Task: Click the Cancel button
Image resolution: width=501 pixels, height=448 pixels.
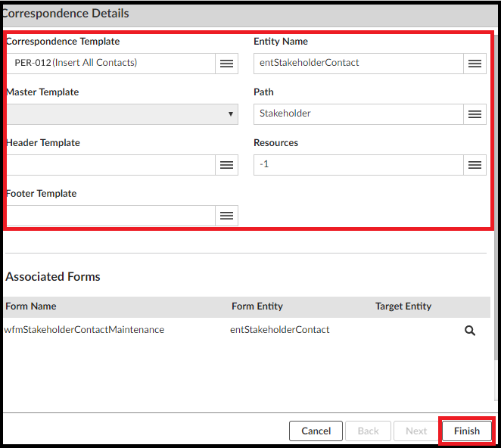Action: coord(316,431)
